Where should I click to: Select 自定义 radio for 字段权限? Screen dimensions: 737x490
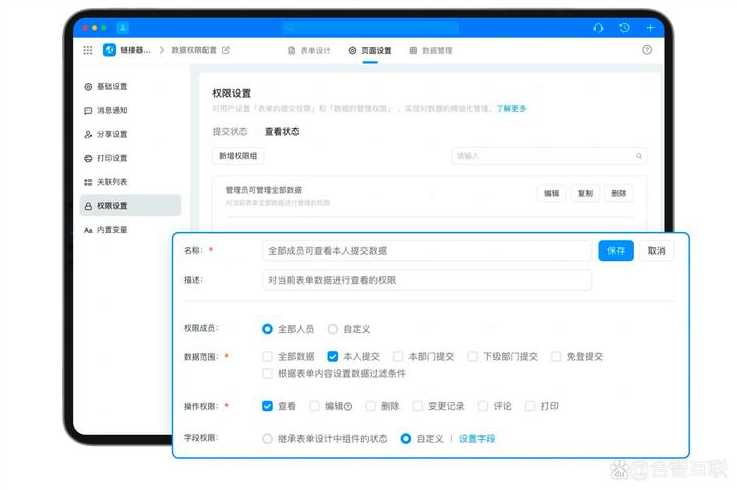click(406, 439)
